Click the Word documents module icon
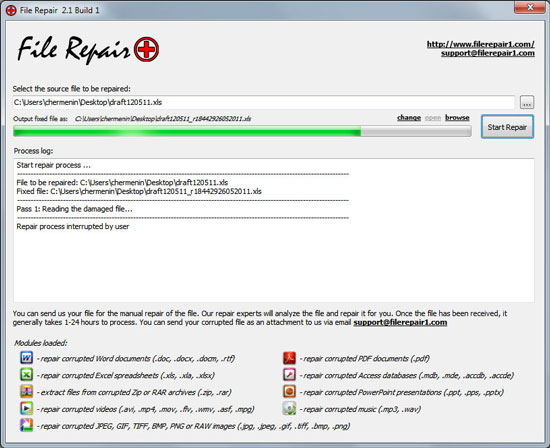 (27, 358)
